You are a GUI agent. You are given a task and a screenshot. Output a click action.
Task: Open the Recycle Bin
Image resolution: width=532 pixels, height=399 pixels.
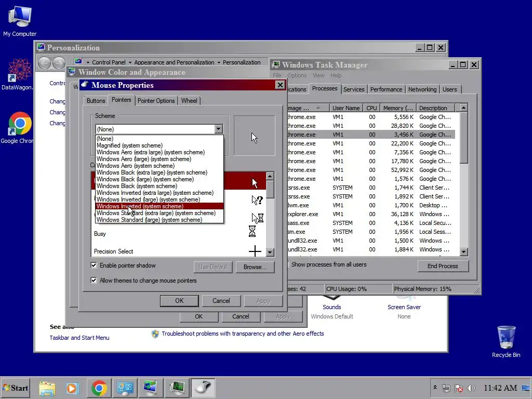click(506, 342)
